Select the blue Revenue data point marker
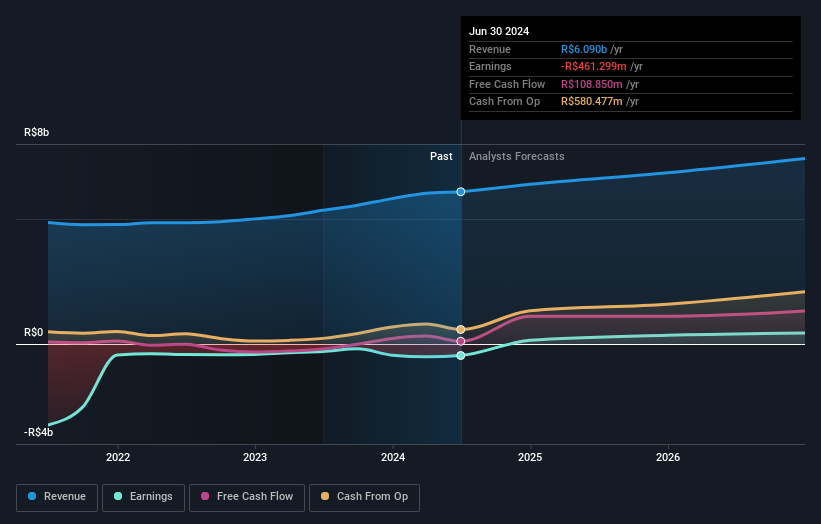Screen dimensions: 821x524 [x=461, y=192]
